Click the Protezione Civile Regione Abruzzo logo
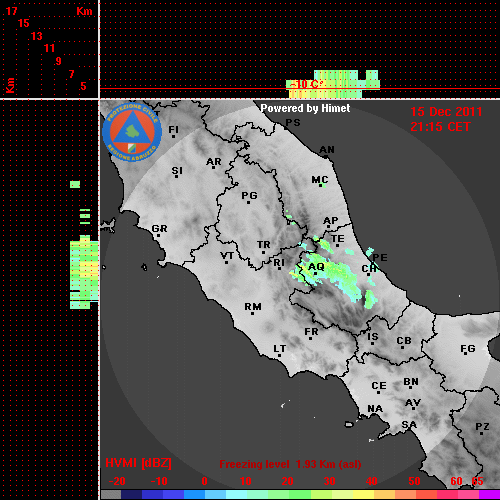This screenshot has width=500, height=500. click(x=132, y=132)
